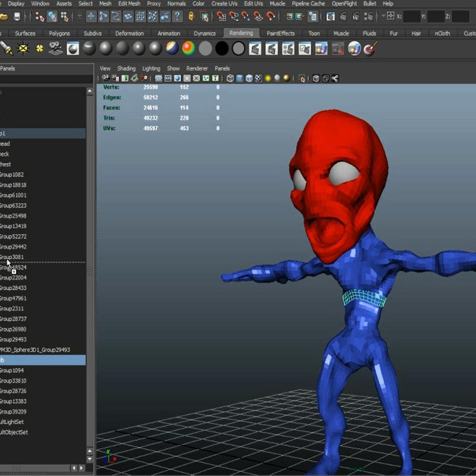Screen dimensions: 476x476
Task: Enable smooth shade all blue cube
Action: 240,79
